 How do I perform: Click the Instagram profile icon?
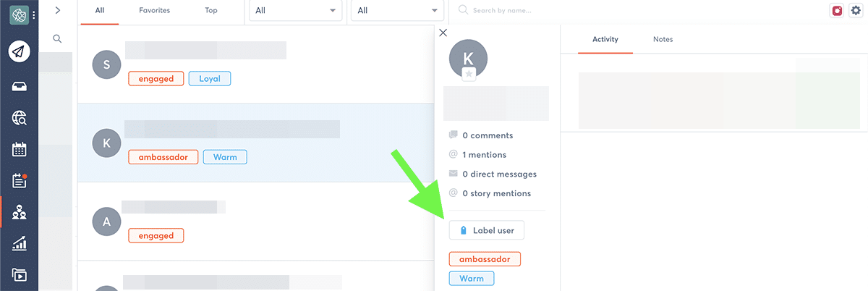click(x=838, y=11)
